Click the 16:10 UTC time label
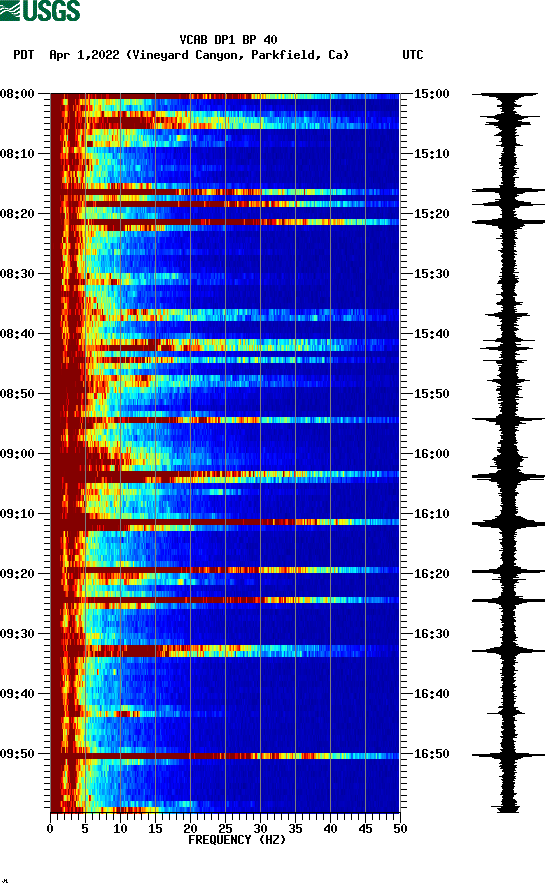552x892 pixels. tap(431, 514)
